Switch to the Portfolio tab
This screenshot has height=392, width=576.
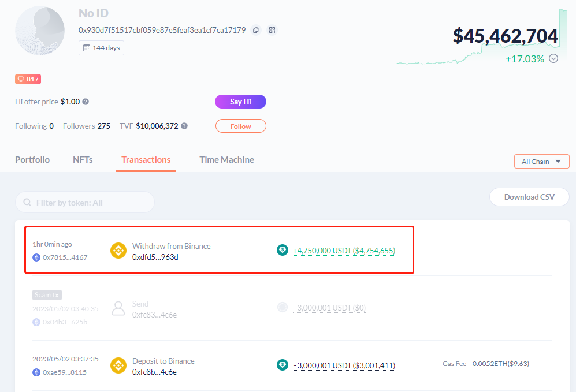32,160
